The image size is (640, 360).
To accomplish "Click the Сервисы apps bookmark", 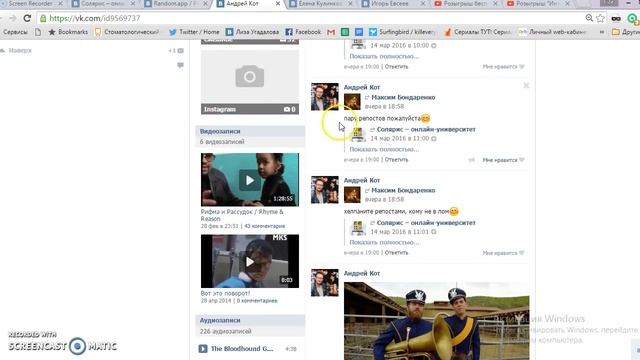I will point(15,32).
